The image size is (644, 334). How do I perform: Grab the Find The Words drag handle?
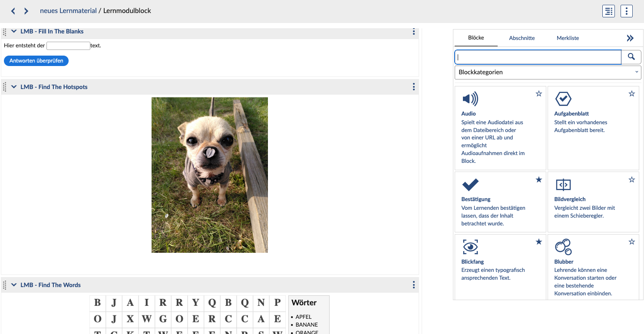pos(5,285)
